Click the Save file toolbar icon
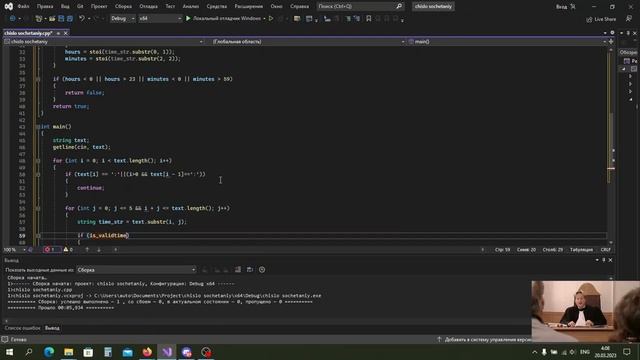640x360 pixels. pyautogui.click(x=61, y=18)
